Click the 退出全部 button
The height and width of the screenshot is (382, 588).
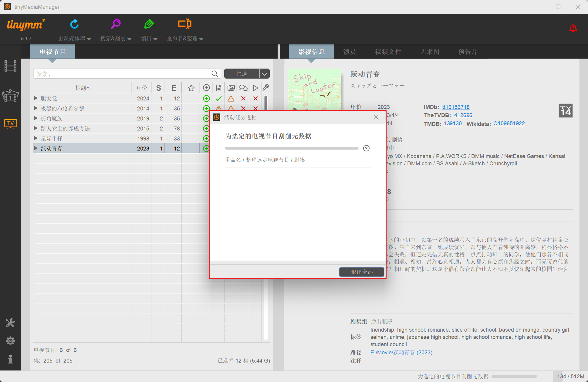point(362,272)
